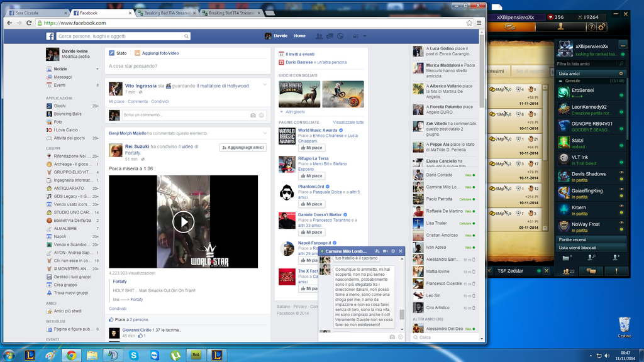This screenshot has width=644, height=362.
Task: Click smiley icon in Vito Ingrassia comment field
Action: click(261, 116)
